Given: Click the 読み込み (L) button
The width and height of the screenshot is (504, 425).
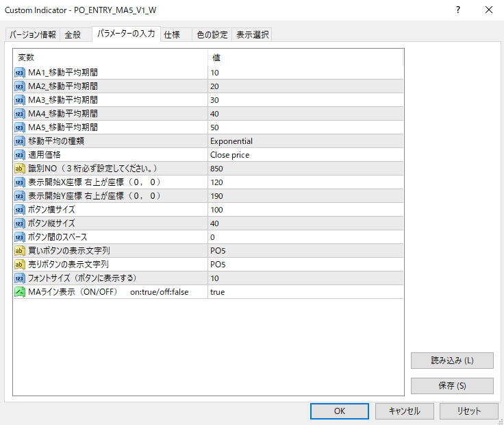Looking at the screenshot, I should [x=452, y=361].
